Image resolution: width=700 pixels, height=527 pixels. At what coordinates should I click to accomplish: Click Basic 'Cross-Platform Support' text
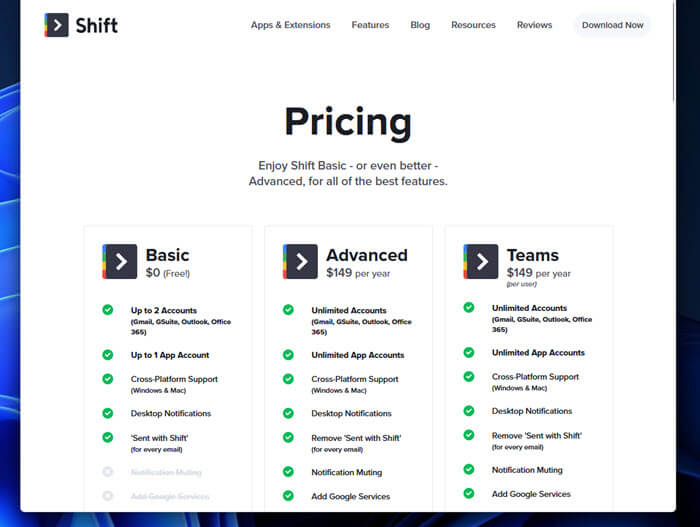174,379
